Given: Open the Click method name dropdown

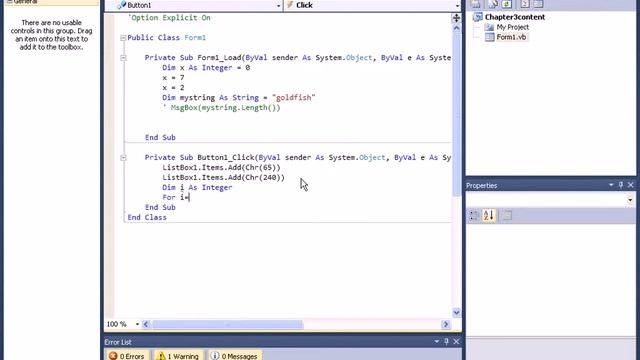Looking at the screenshot, I should 457,6.
